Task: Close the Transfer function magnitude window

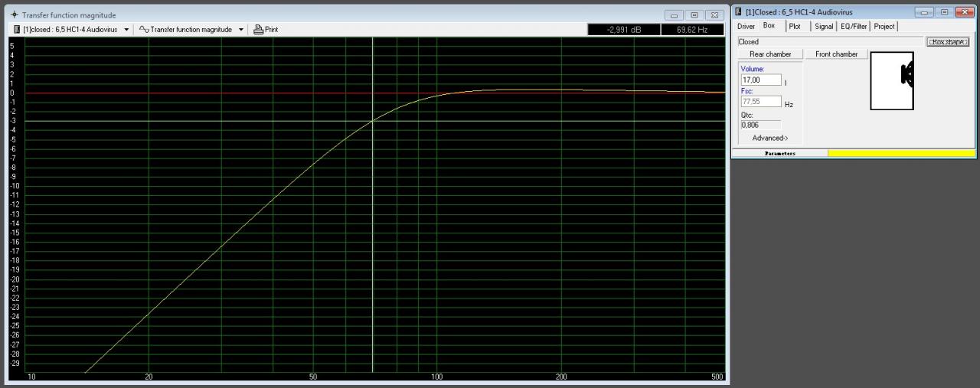Action: point(714,15)
